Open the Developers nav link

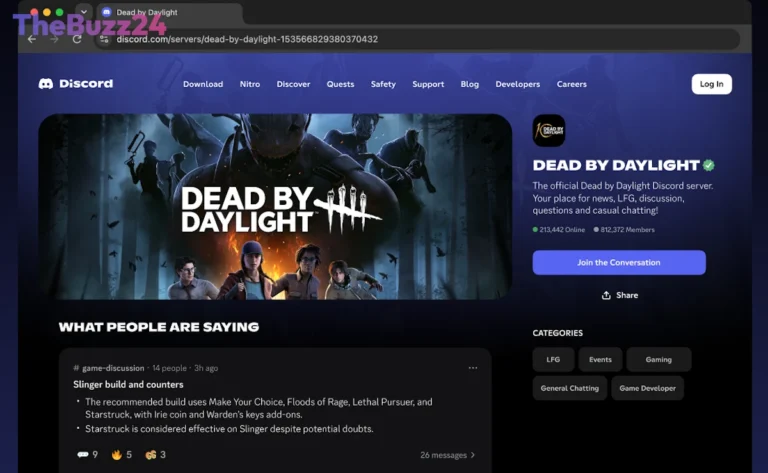tap(518, 84)
